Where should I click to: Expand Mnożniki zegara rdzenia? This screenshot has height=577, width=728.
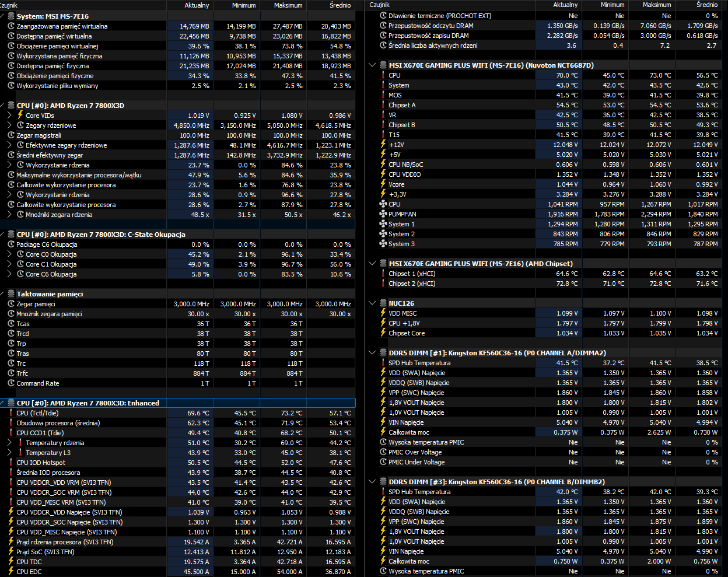click(x=10, y=215)
